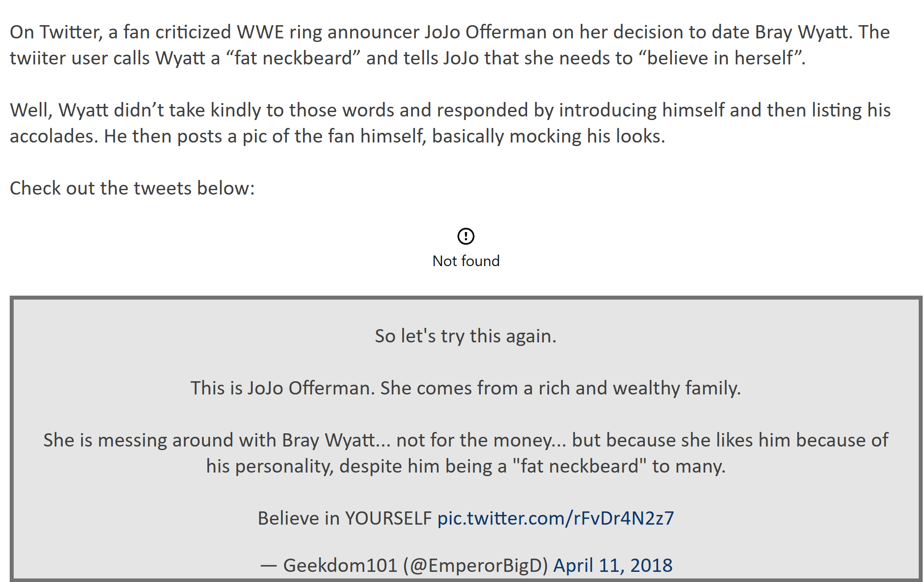Click the word "WWE" in the first paragraph
The image size is (924, 582).
point(260,32)
